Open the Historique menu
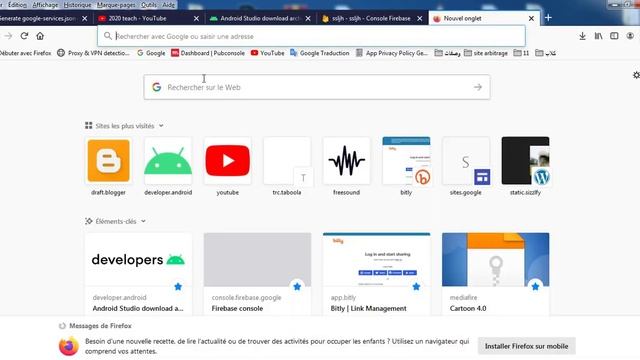 pos(78,5)
